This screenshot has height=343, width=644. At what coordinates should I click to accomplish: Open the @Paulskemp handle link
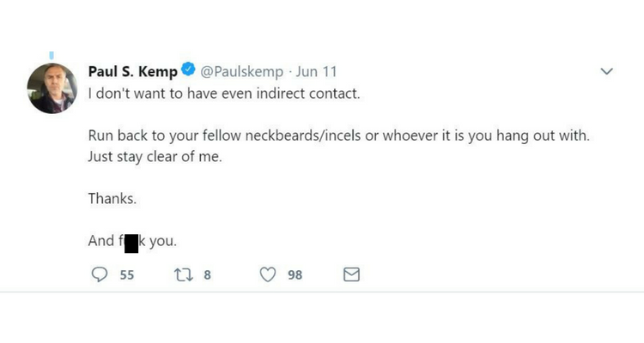[244, 71]
